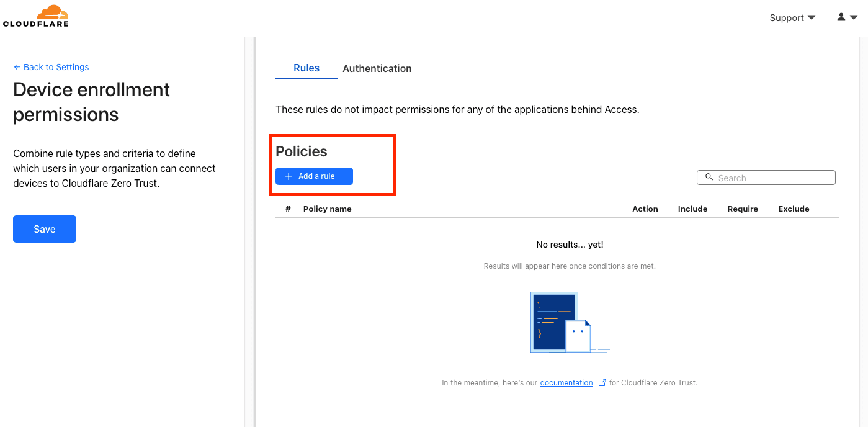Open the documentation link
The image size is (868, 427).
pyautogui.click(x=566, y=383)
